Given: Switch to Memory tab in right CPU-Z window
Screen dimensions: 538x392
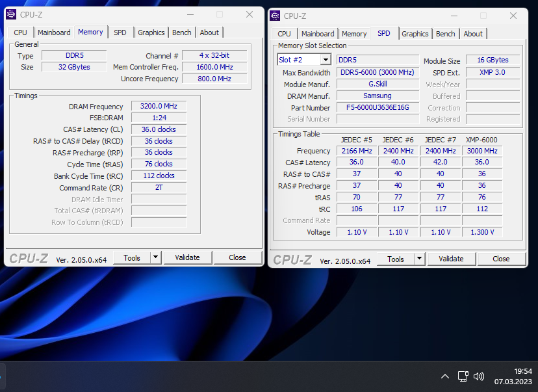Looking at the screenshot, I should [354, 34].
